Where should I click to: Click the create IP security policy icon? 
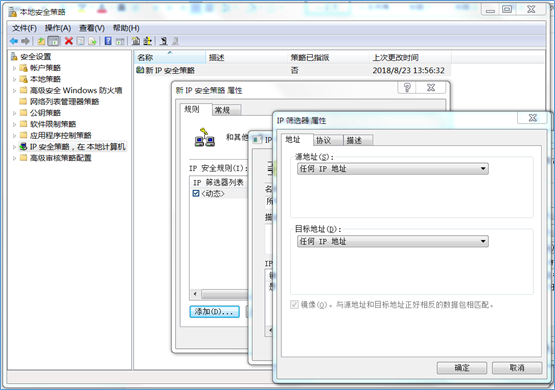pos(136,41)
